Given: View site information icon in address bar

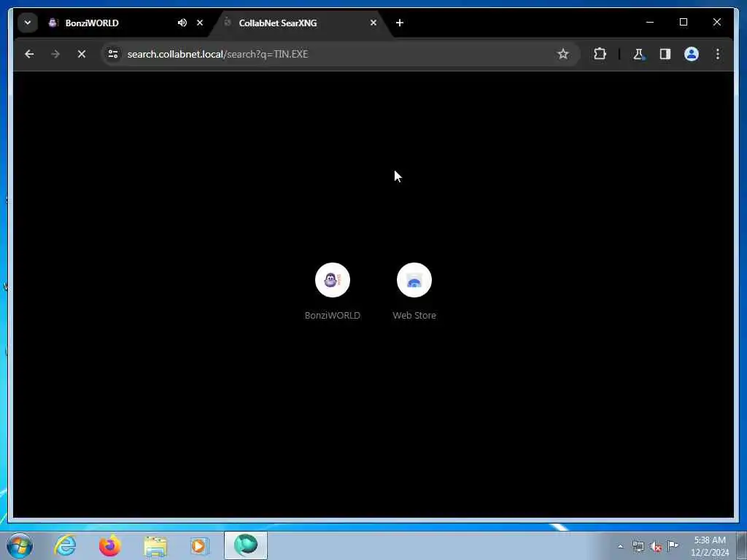Looking at the screenshot, I should click(113, 54).
